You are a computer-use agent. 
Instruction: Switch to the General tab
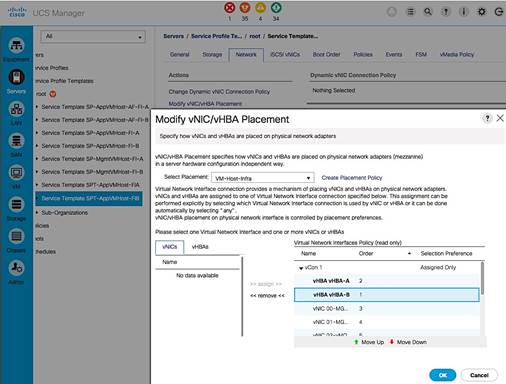pos(179,54)
